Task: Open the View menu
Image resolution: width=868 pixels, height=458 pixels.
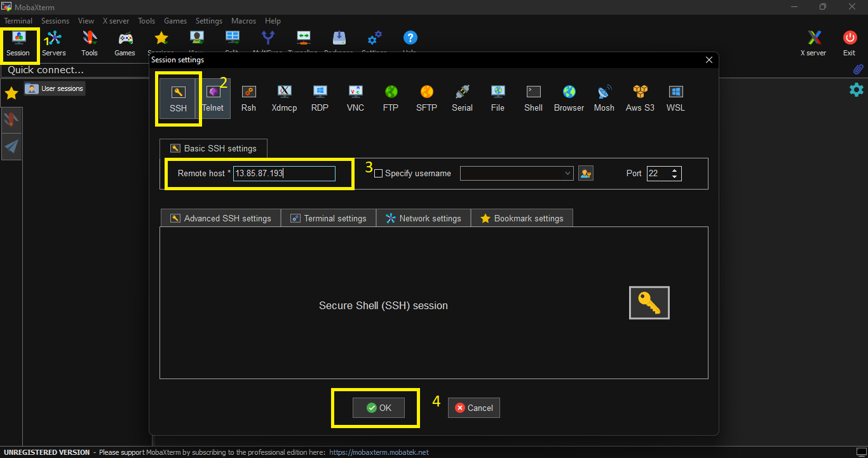Action: 86,21
